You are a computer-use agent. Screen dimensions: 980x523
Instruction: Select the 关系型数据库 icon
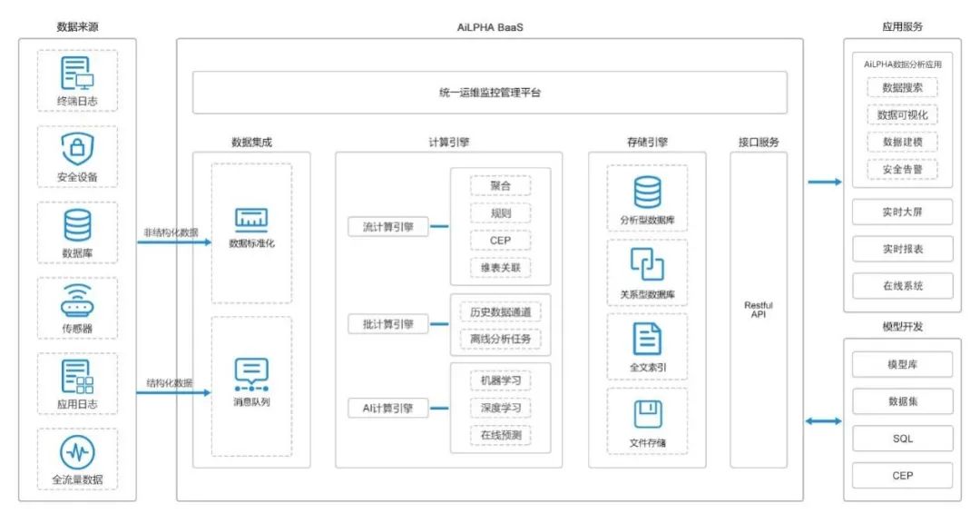pyautogui.click(x=647, y=265)
